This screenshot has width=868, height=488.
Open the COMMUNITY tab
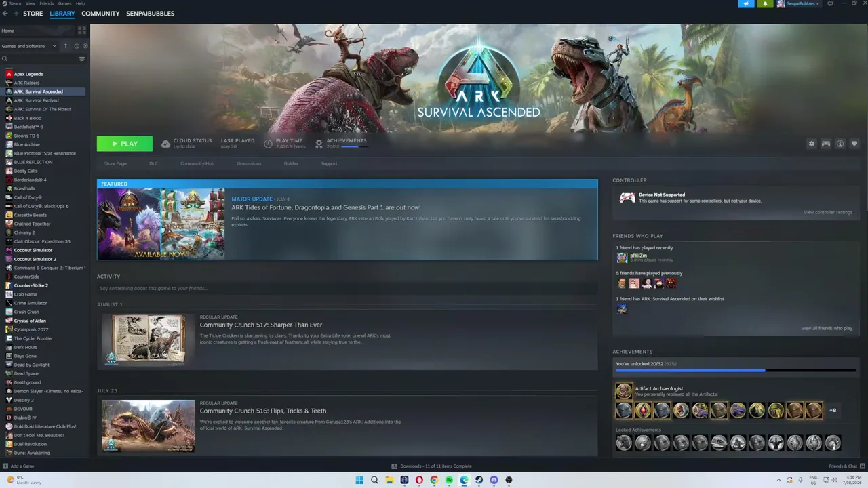coord(100,14)
